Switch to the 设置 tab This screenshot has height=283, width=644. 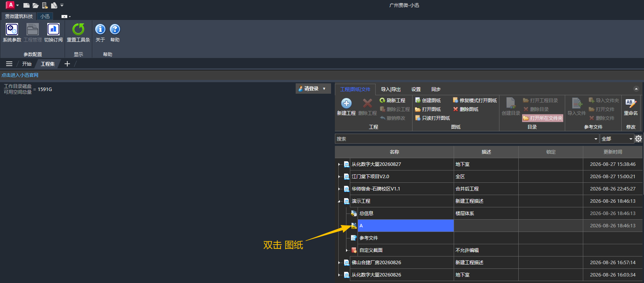tap(416, 89)
